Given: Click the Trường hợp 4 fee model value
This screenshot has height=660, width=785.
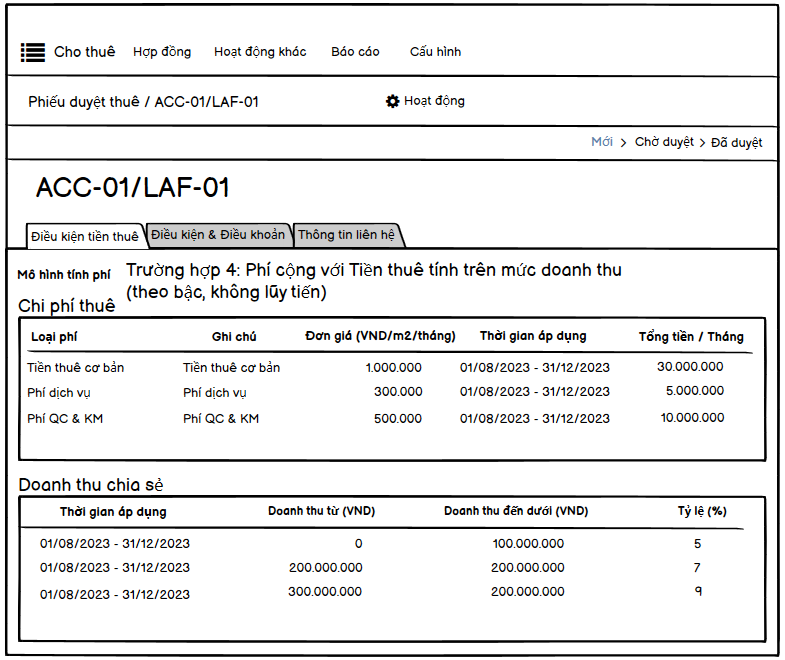Looking at the screenshot, I should (x=373, y=281).
